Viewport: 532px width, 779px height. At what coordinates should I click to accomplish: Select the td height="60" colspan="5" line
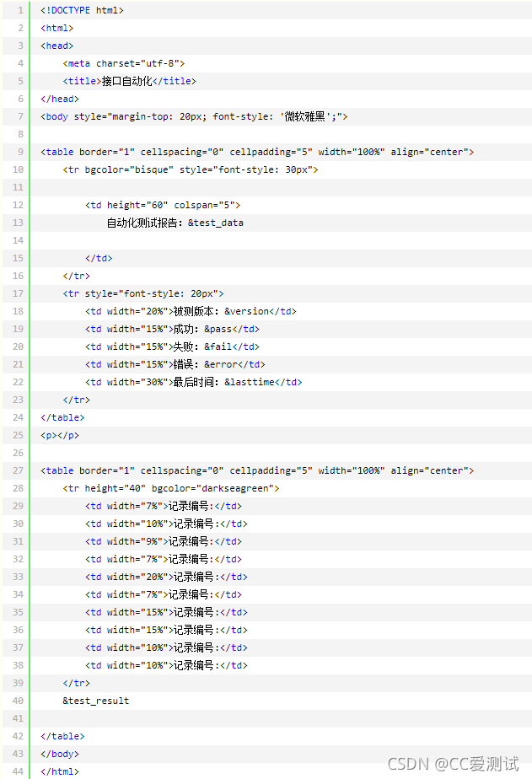click(x=163, y=205)
